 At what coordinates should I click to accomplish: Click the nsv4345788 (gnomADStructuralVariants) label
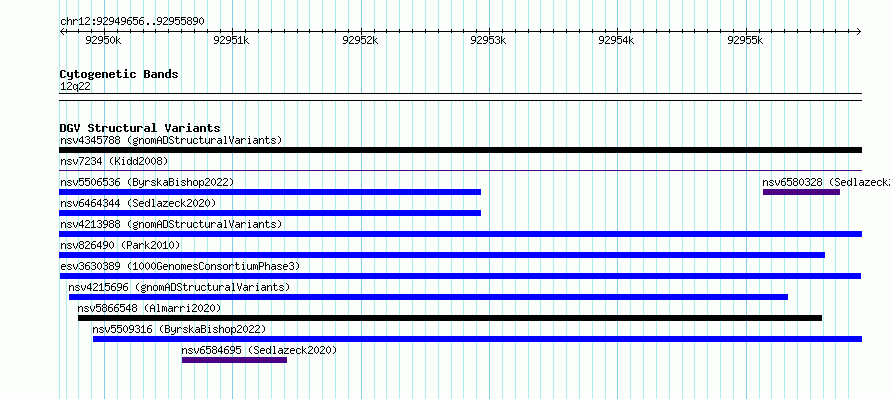pyautogui.click(x=171, y=140)
